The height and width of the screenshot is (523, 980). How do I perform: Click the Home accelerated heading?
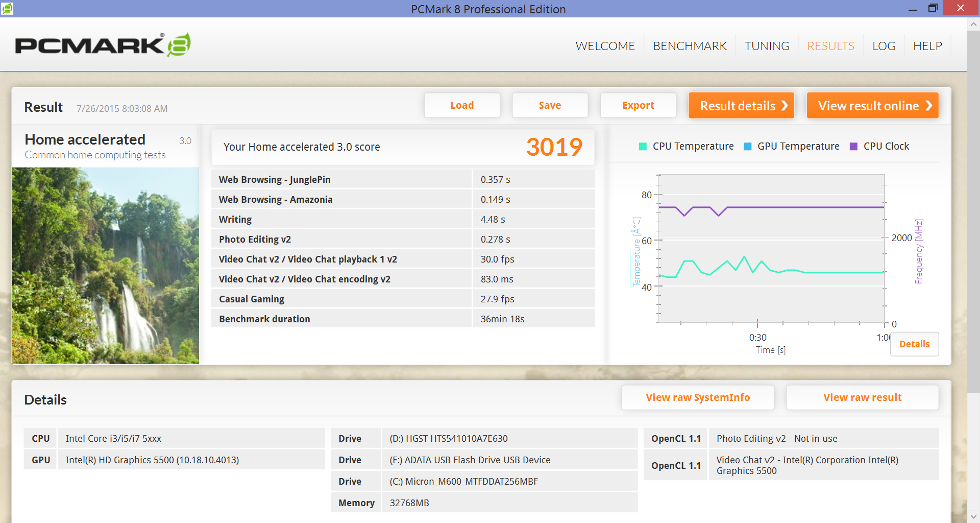point(85,139)
